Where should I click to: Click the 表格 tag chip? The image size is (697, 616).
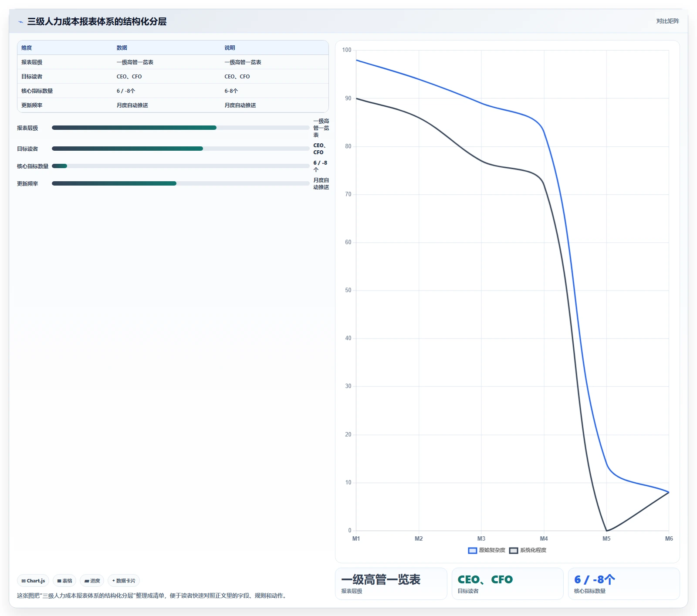[x=64, y=581]
